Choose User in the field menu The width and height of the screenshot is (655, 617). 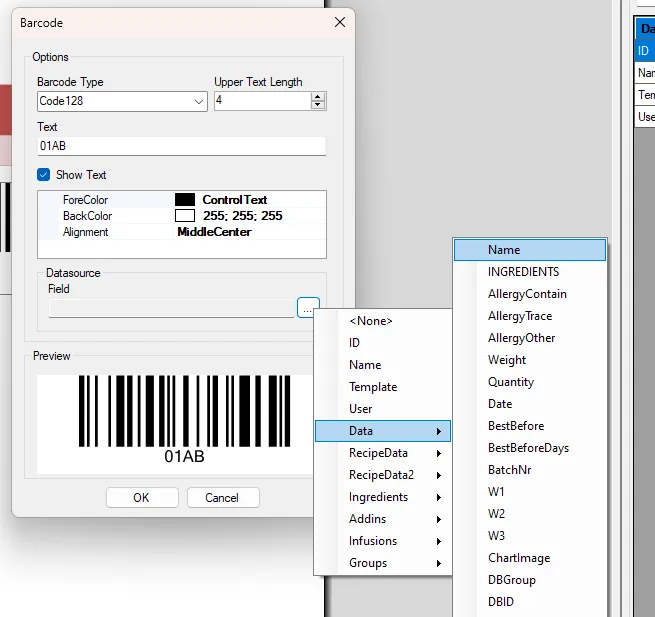[383, 409]
